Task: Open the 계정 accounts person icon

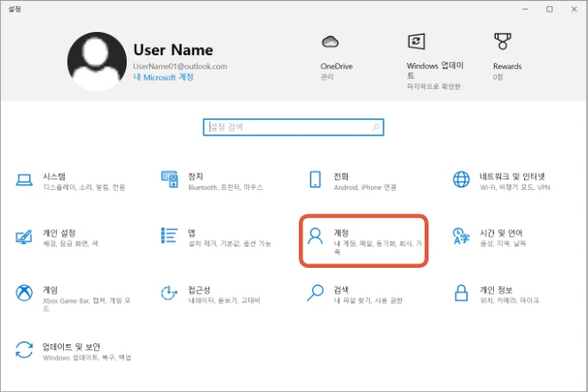Action: [315, 236]
